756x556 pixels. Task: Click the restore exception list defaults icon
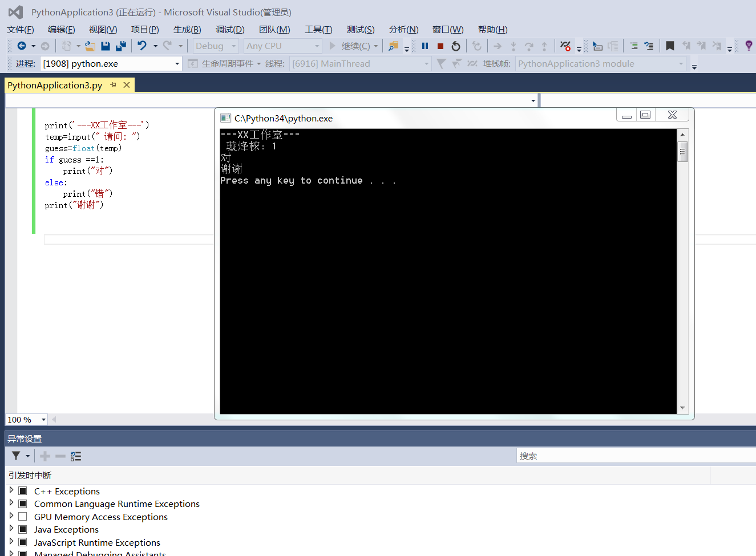76,456
